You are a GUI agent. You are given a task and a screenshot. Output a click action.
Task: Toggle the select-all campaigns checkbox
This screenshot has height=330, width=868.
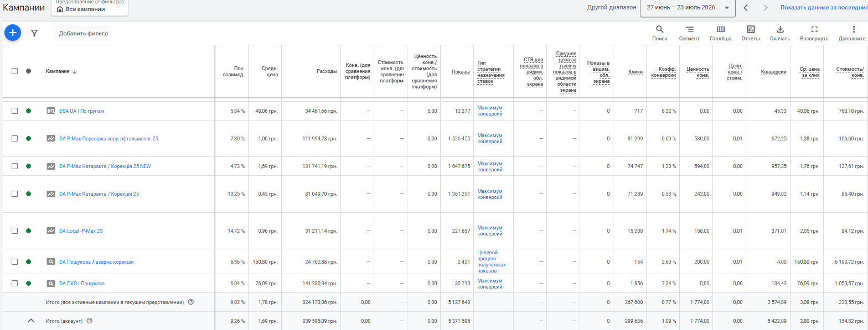15,71
